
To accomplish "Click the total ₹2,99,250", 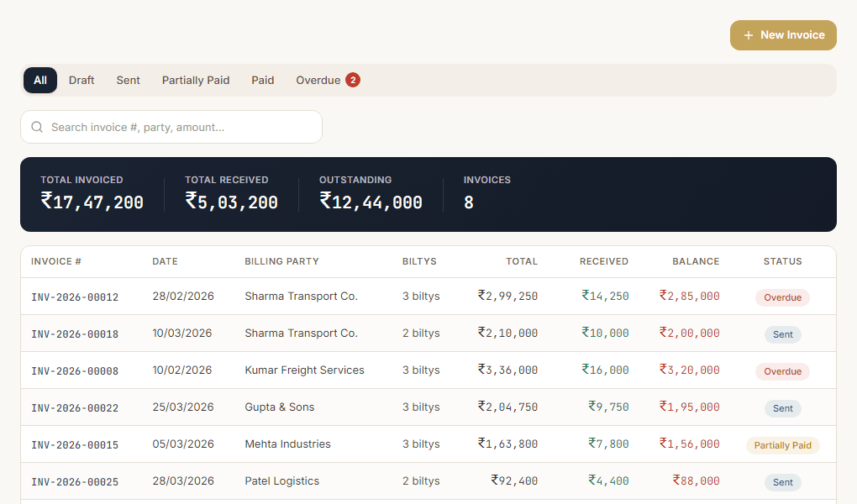I will click(x=507, y=297).
